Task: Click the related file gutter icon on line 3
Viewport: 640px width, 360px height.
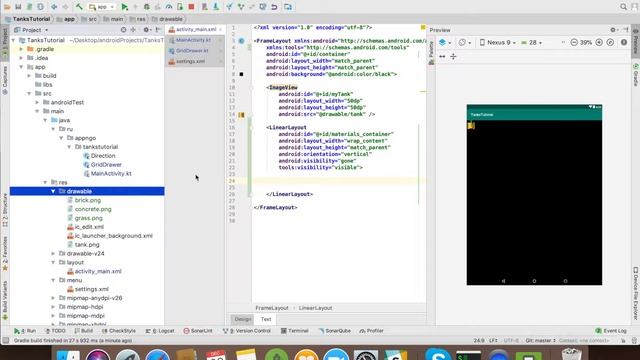Action: coord(241,41)
